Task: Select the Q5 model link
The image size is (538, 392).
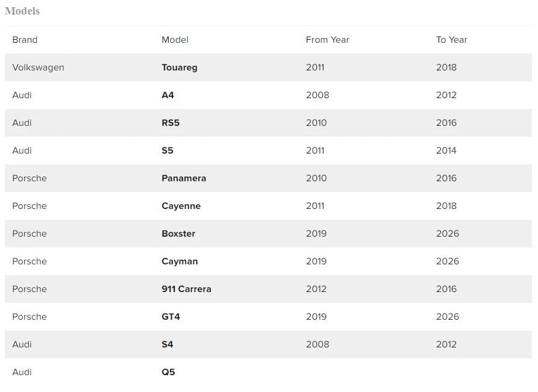Action: tap(168, 372)
